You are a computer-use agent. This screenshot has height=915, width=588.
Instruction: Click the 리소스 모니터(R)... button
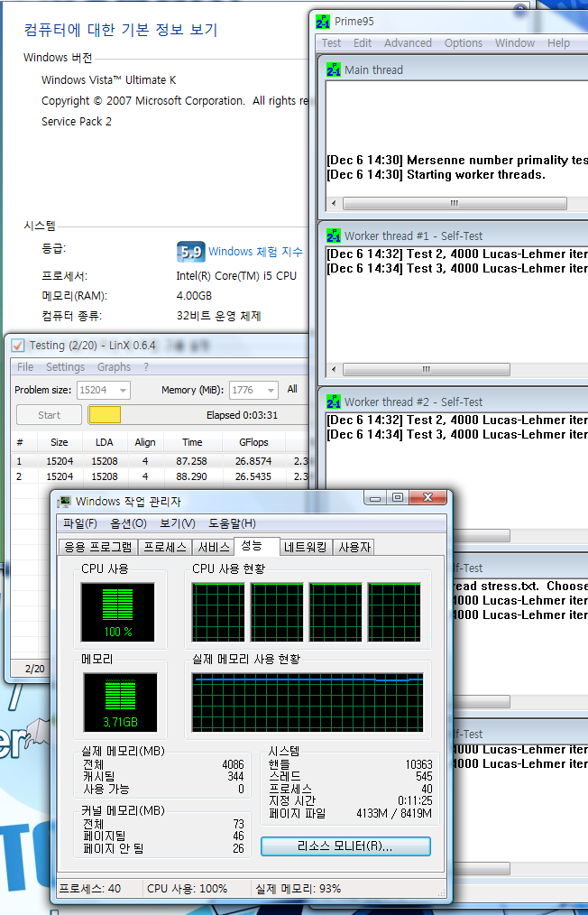[345, 846]
